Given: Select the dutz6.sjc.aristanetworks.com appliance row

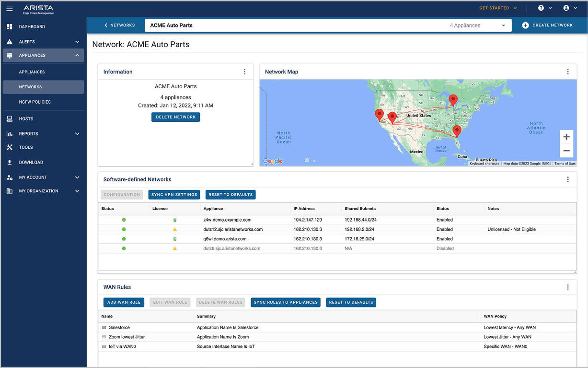Looking at the screenshot, I should tap(337, 249).
